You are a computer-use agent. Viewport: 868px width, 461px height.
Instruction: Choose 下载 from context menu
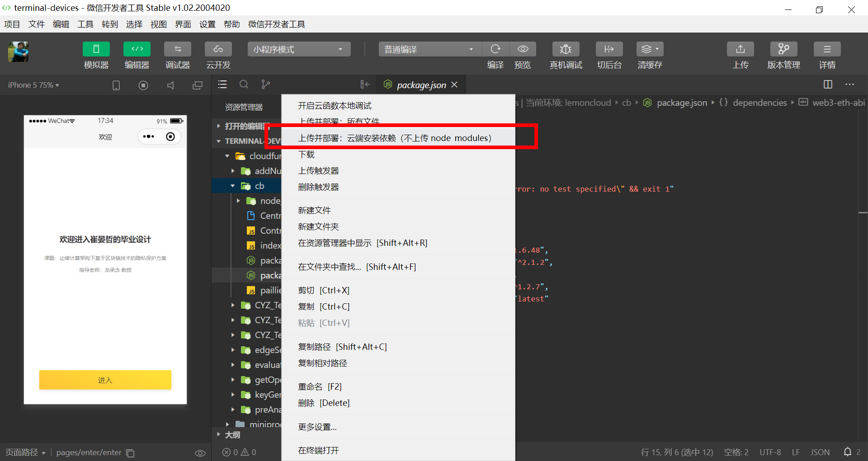coord(398,155)
